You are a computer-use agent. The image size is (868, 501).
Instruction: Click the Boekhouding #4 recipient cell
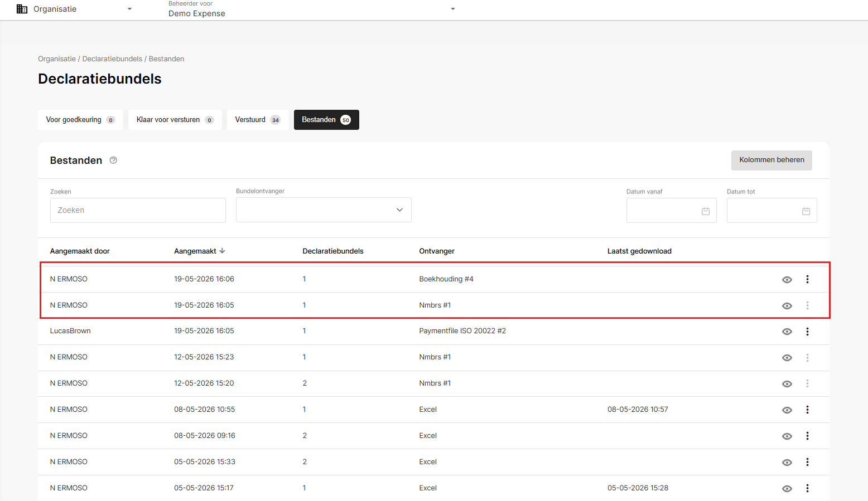(x=446, y=279)
